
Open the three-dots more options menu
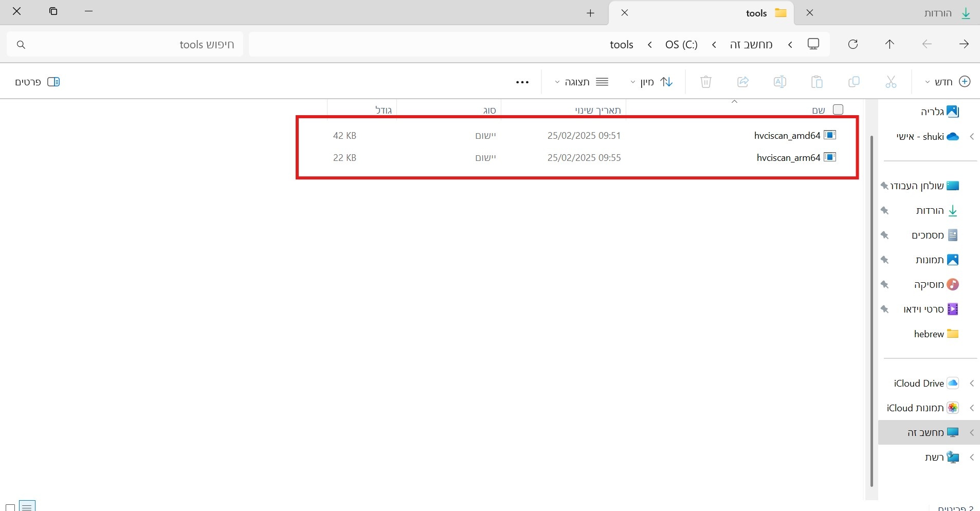pos(522,82)
